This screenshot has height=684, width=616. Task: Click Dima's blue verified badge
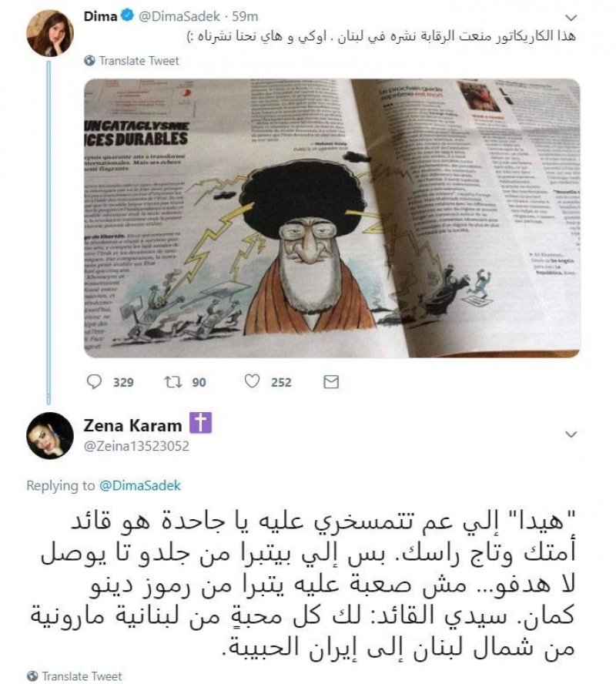click(127, 16)
